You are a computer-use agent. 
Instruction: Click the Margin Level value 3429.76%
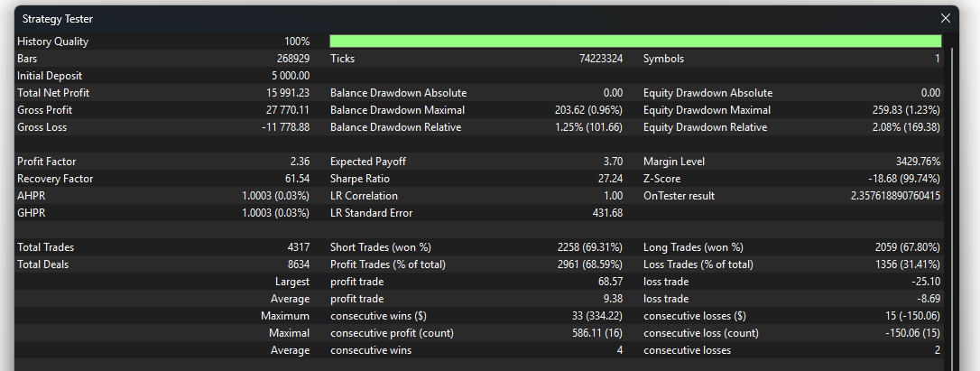918,162
